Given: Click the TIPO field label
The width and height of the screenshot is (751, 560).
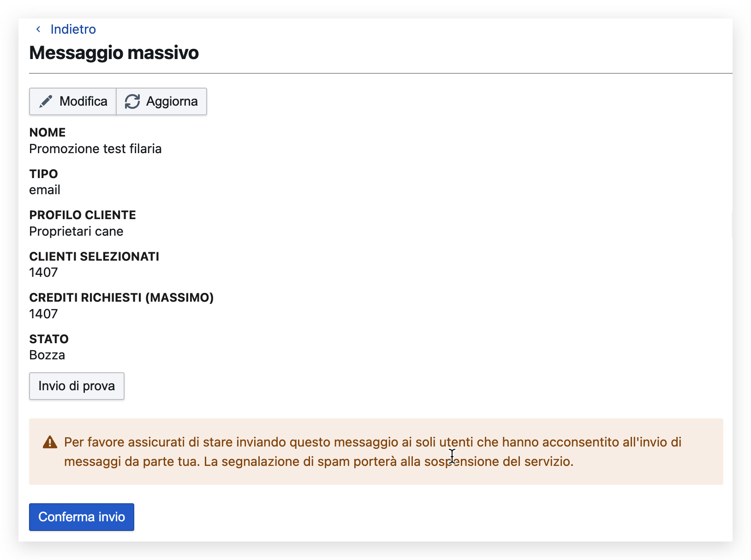Looking at the screenshot, I should click(43, 174).
